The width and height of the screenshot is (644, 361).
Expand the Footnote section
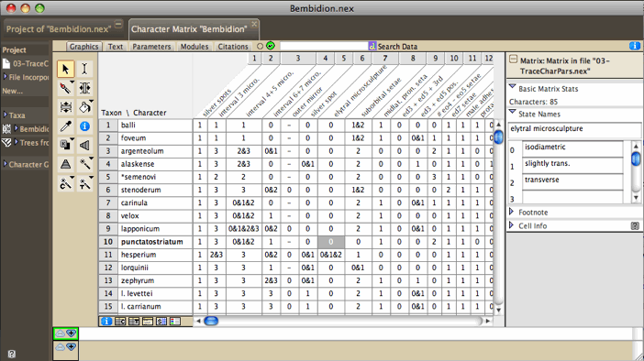tap(512, 212)
